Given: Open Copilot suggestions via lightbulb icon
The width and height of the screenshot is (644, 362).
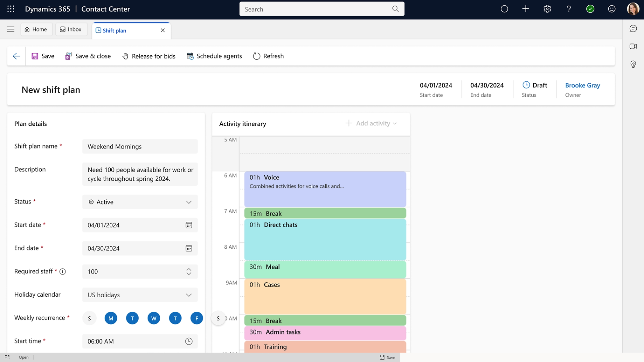Looking at the screenshot, I should (633, 64).
